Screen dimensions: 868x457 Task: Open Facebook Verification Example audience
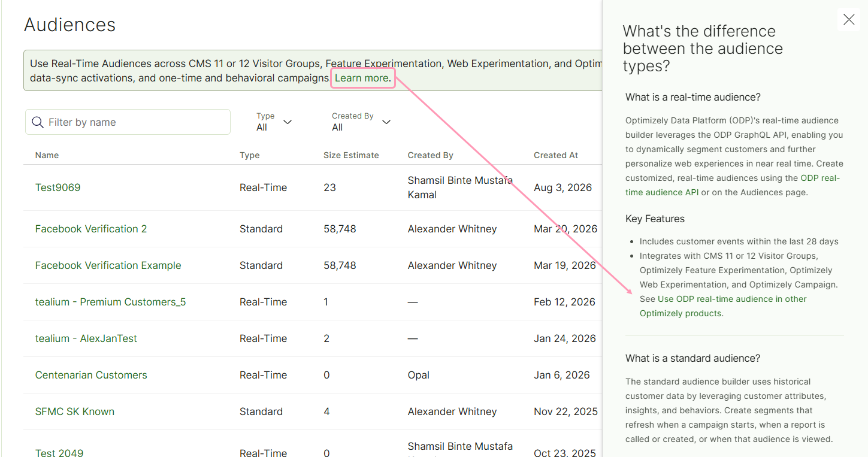tap(108, 265)
